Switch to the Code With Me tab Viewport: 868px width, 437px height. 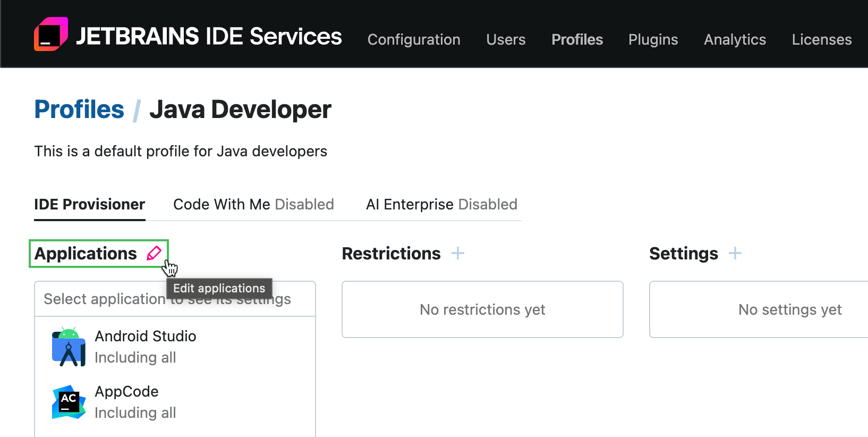(x=253, y=205)
